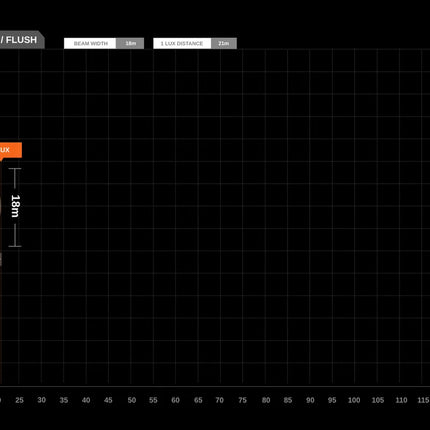Click the 100 axis label

[x=354, y=400]
